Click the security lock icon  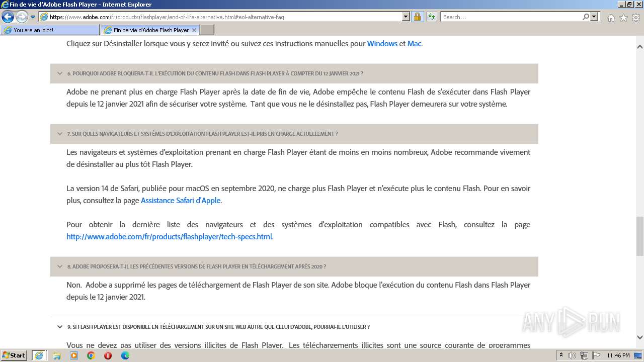[x=417, y=17]
